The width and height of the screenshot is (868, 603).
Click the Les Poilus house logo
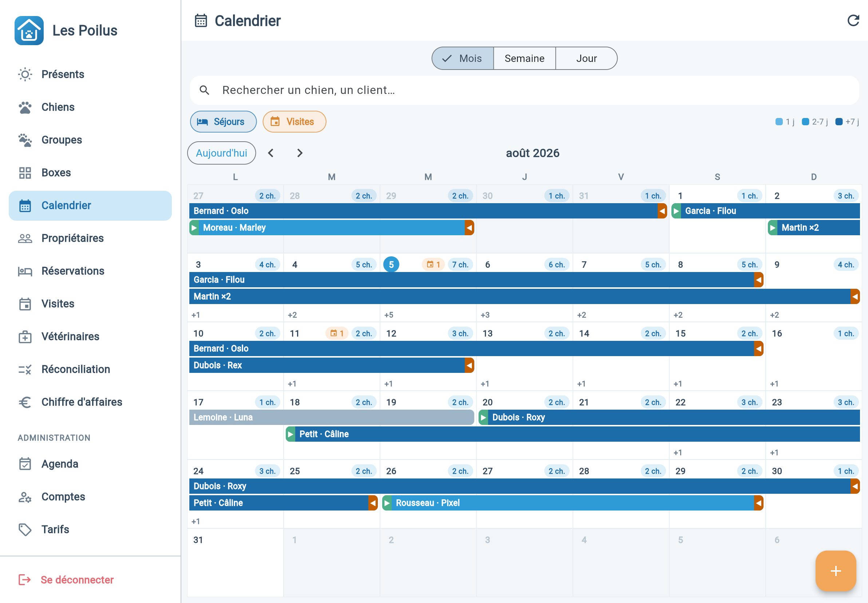29,31
